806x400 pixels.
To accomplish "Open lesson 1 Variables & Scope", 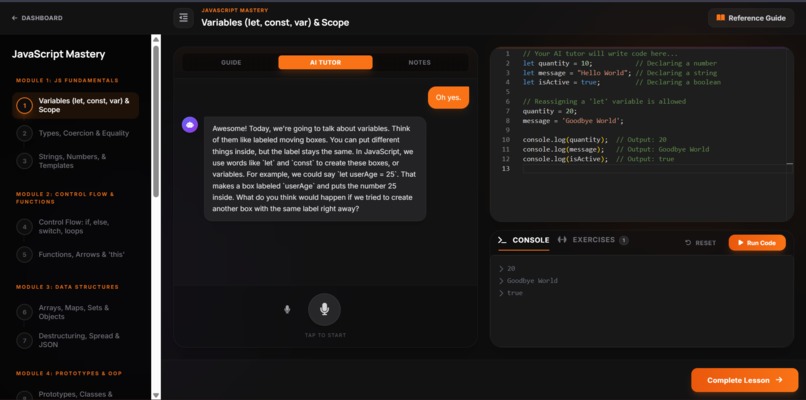I will point(76,105).
